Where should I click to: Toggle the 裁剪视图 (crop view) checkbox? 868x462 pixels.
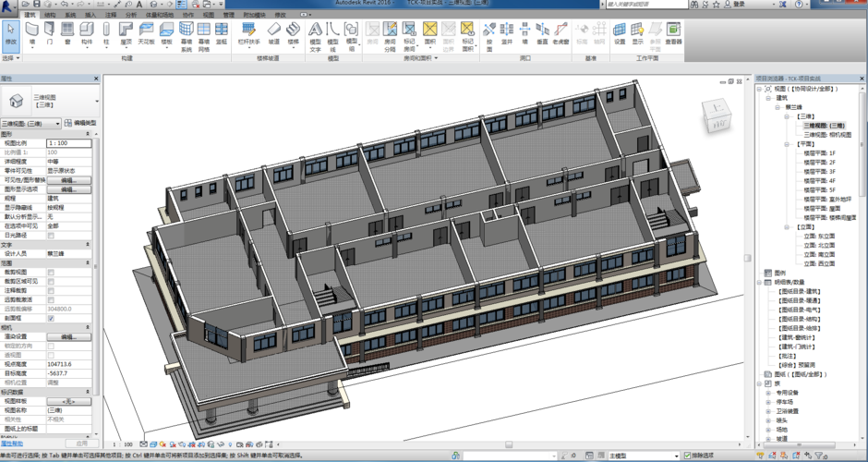(x=51, y=273)
